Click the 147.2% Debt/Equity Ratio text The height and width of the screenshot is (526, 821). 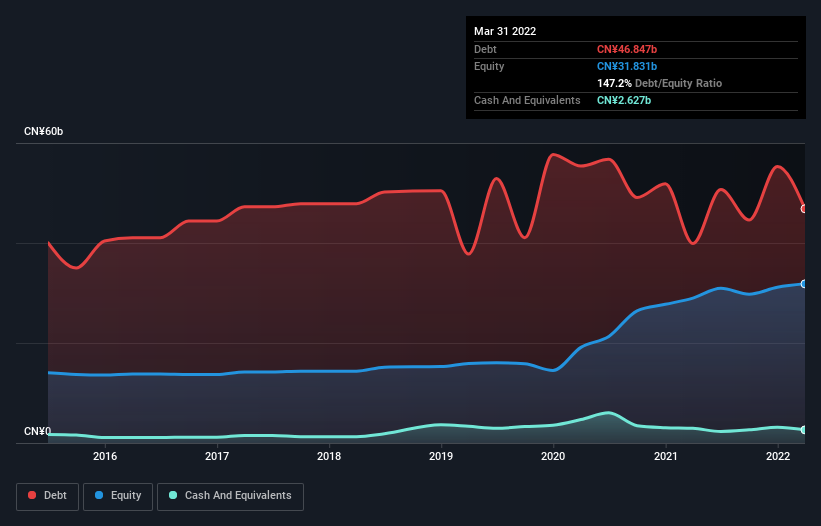coord(659,83)
